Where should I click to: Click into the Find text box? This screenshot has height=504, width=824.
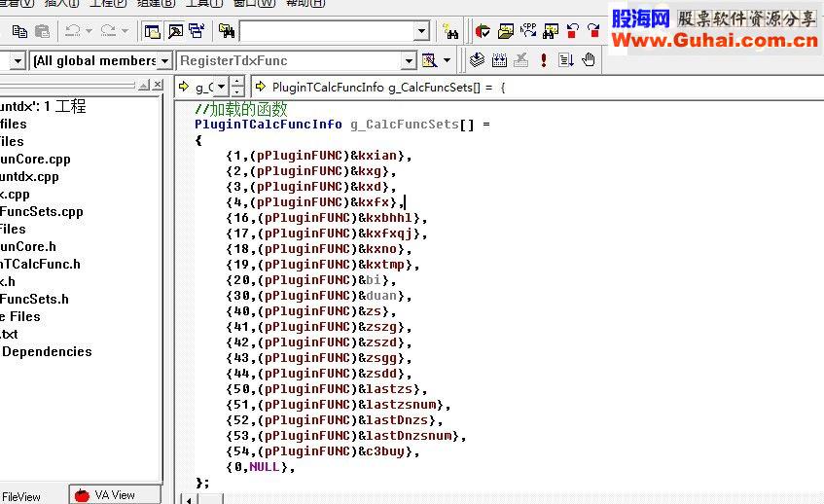[x=326, y=31]
